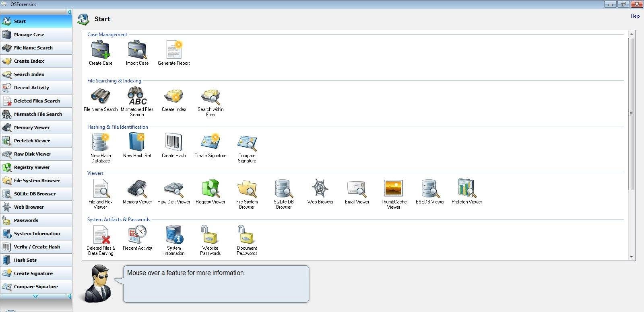The height and width of the screenshot is (312, 644).
Task: Open Website Passwords padlock icon
Action: point(211,234)
